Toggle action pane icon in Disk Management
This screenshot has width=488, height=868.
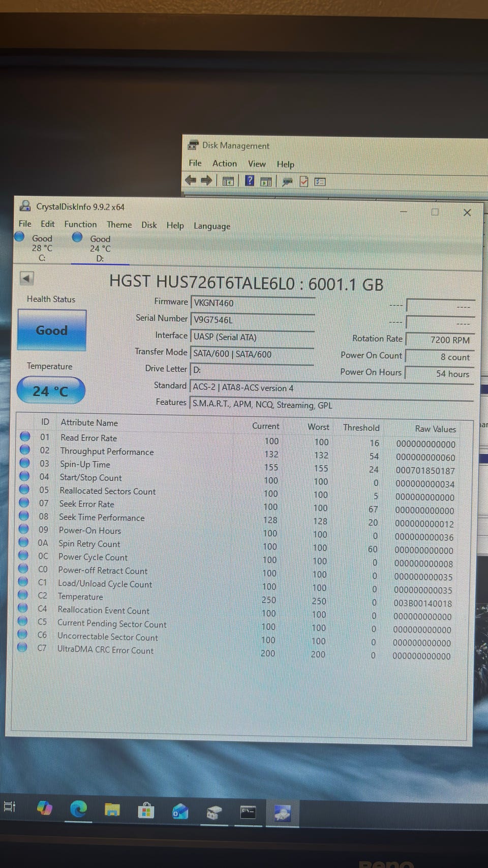click(266, 182)
